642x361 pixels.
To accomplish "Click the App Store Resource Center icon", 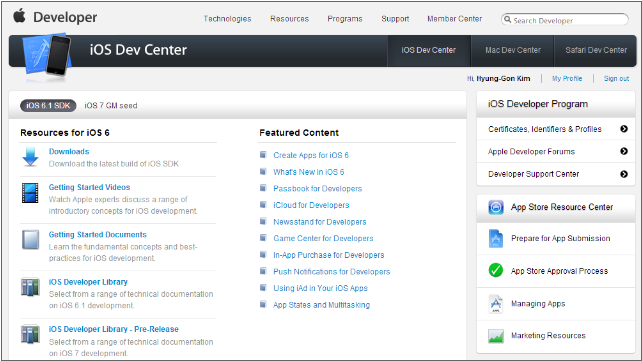I will [x=496, y=207].
